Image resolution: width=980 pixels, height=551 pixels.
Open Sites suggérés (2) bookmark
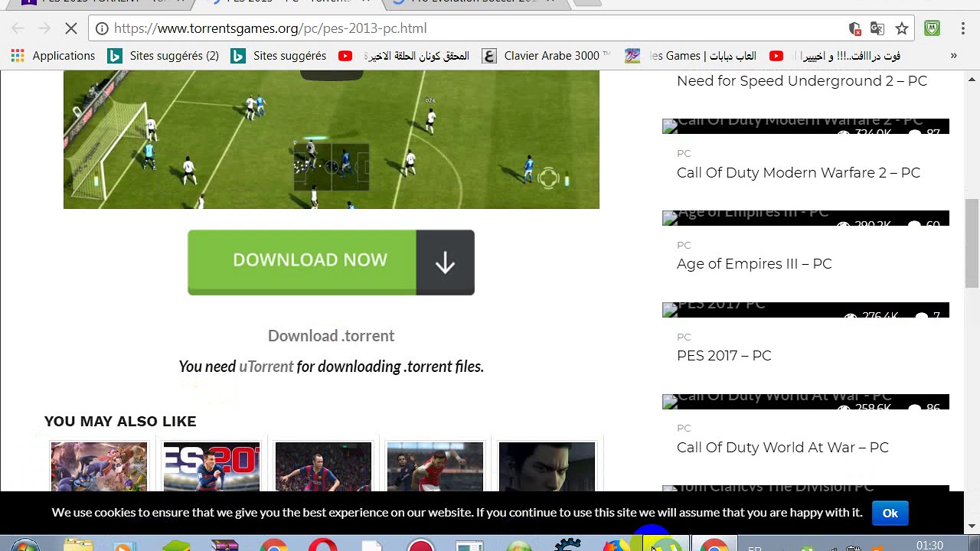163,56
